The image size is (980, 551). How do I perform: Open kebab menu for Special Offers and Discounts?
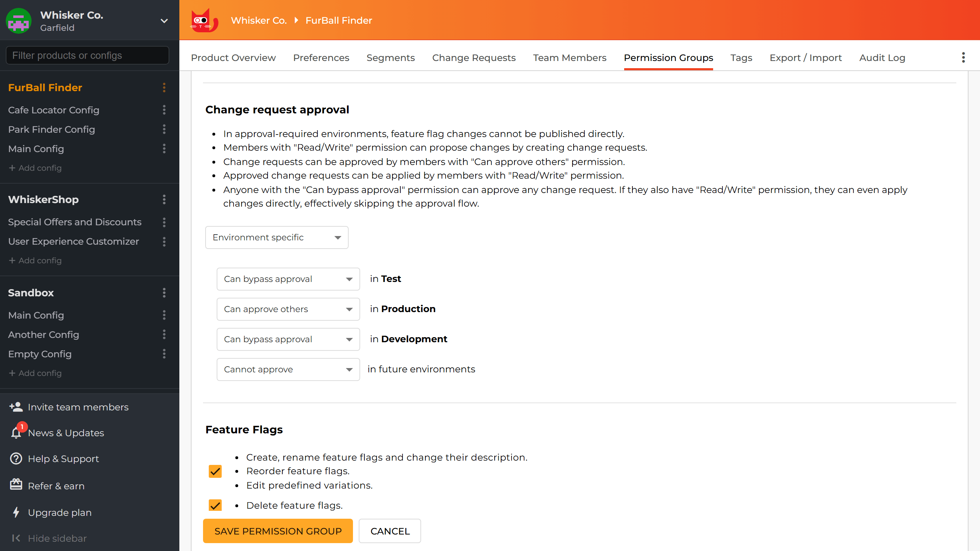164,222
